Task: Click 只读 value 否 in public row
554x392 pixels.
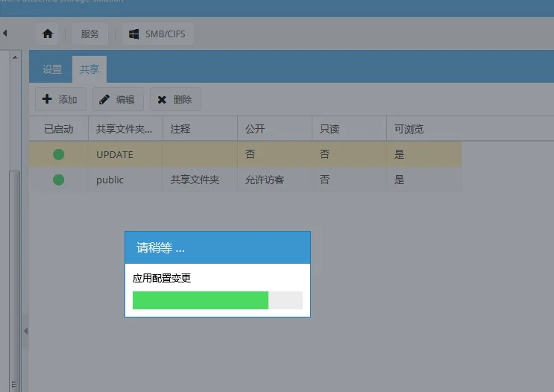Action: [349, 180]
